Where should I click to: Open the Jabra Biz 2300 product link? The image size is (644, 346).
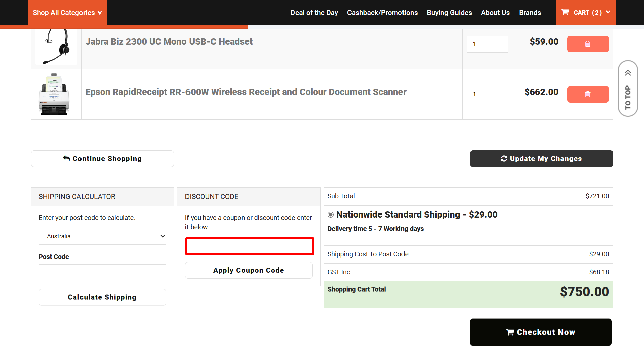pos(169,42)
